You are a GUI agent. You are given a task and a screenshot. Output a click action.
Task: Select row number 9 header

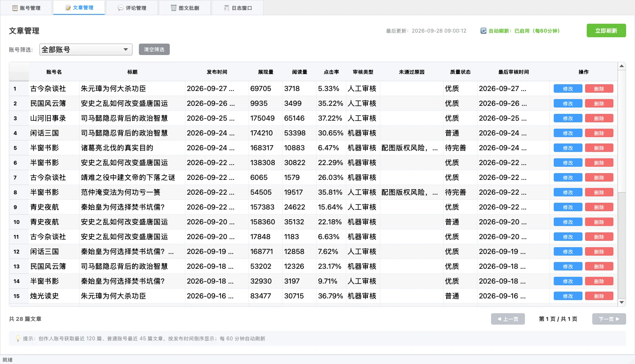(19, 207)
